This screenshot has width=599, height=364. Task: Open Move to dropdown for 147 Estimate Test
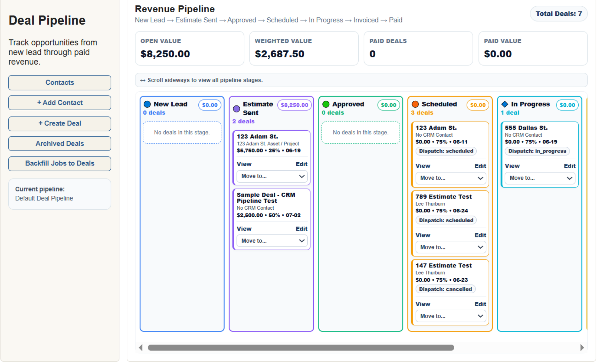tap(451, 316)
